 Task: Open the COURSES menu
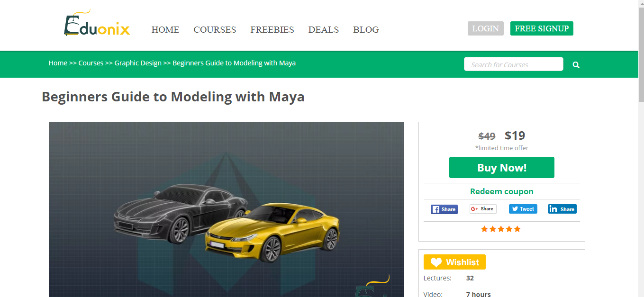coord(215,30)
